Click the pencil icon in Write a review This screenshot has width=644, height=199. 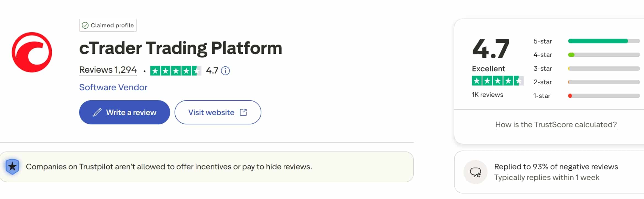97,112
